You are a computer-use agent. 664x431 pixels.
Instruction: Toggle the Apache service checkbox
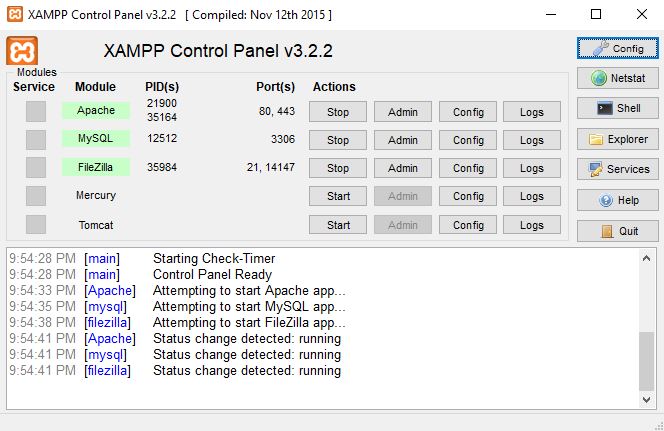click(36, 111)
